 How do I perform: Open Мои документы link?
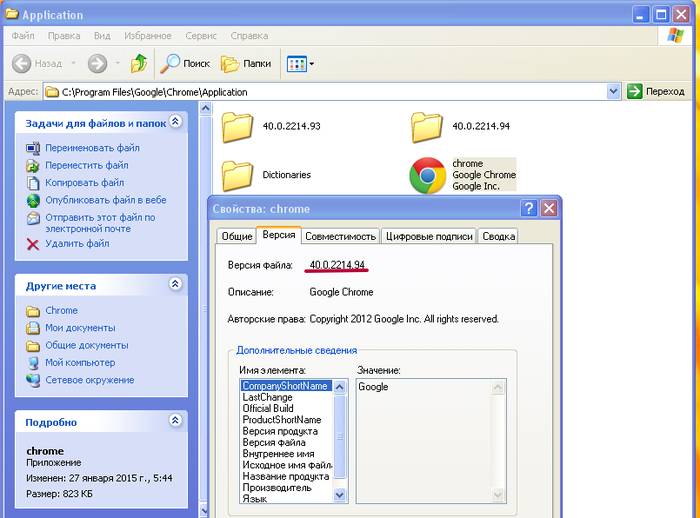(80, 328)
